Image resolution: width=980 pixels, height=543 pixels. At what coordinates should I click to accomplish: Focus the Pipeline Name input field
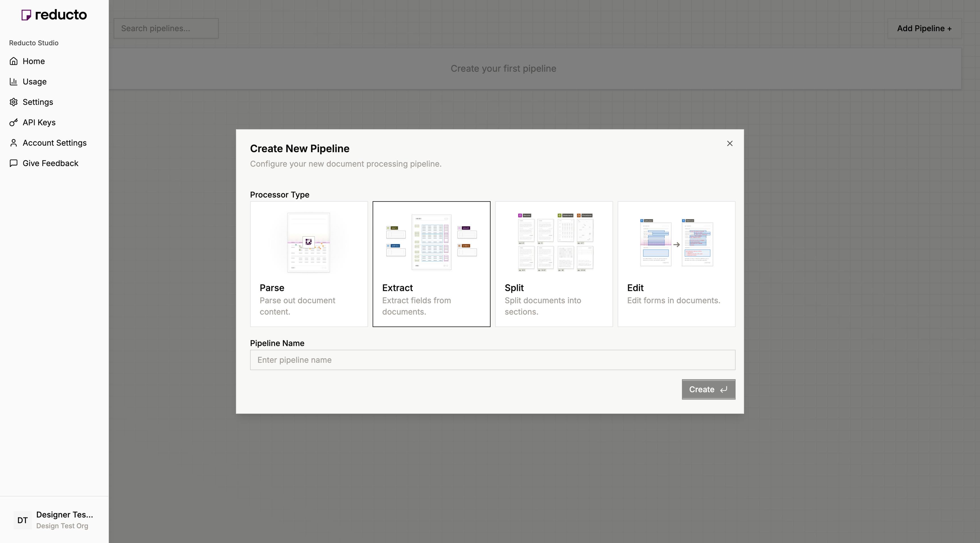[493, 360]
